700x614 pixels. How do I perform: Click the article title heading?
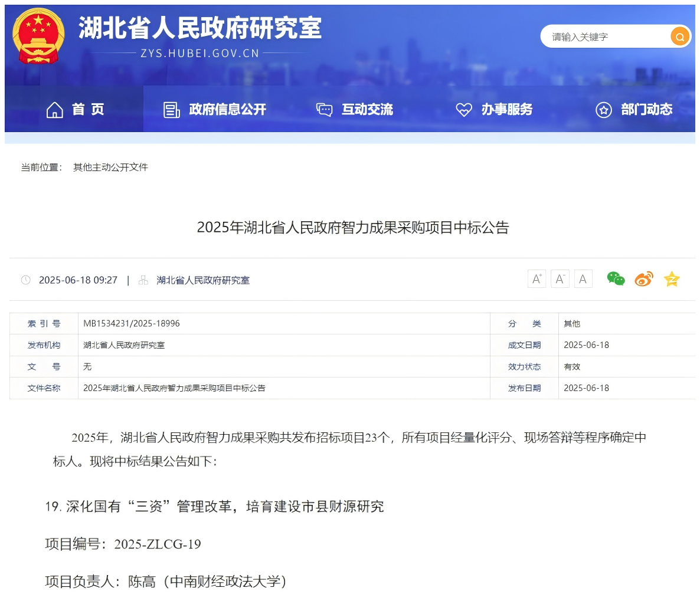(x=352, y=228)
